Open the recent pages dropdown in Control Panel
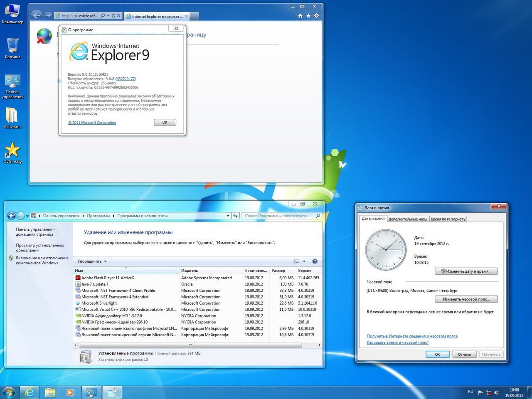This screenshot has width=532, height=399. tap(27, 216)
